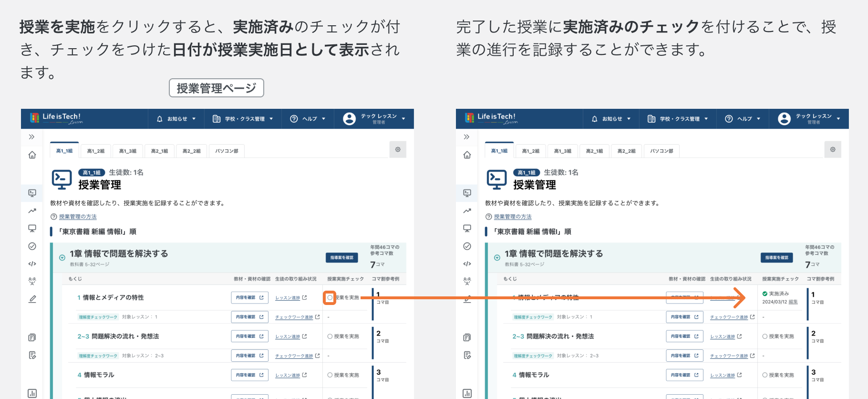The image size is (868, 399).
Task: Open the stacked documents icon, right sidebar
Action: [x=467, y=337]
